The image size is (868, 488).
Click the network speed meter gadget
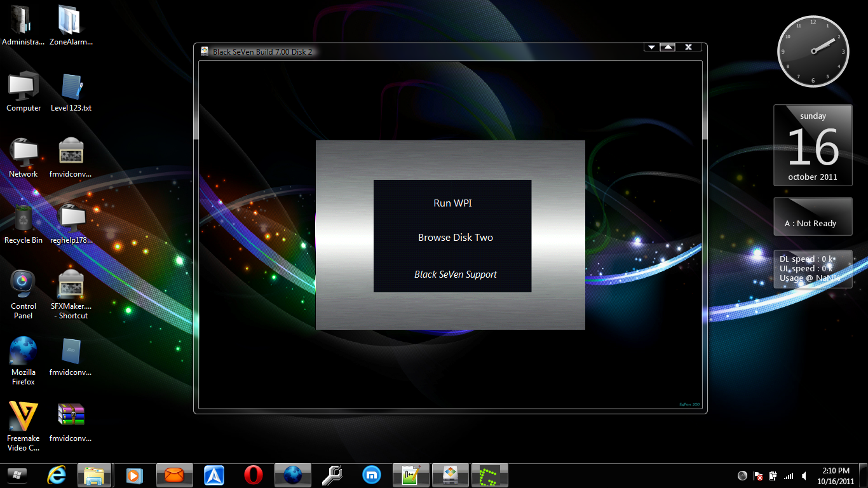[813, 269]
